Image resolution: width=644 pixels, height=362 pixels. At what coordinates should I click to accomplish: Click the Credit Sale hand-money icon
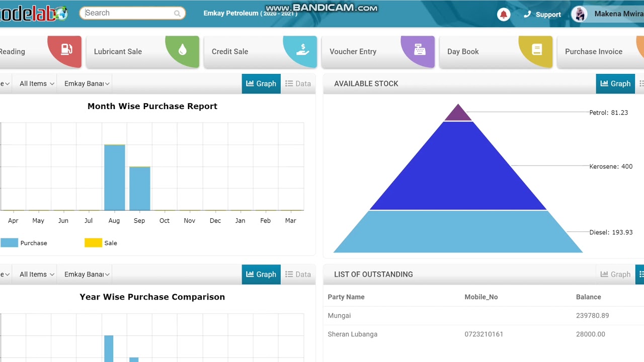(x=302, y=49)
